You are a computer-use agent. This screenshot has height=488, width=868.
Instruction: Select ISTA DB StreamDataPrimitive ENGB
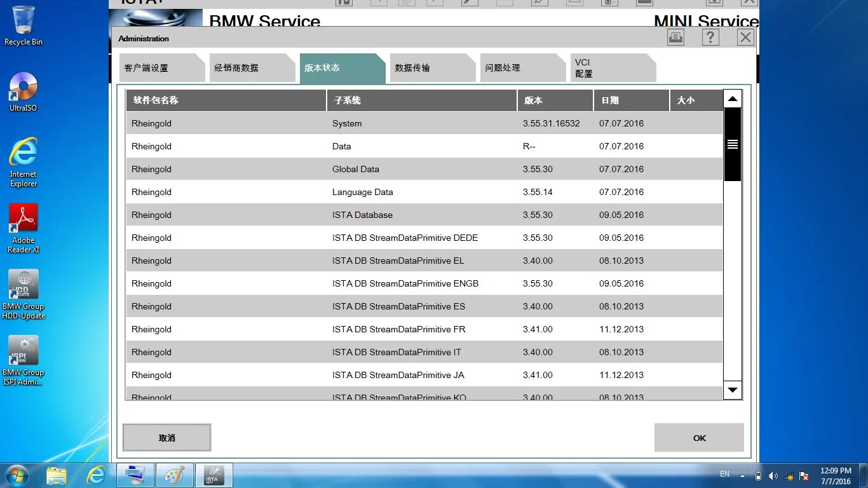(x=405, y=283)
